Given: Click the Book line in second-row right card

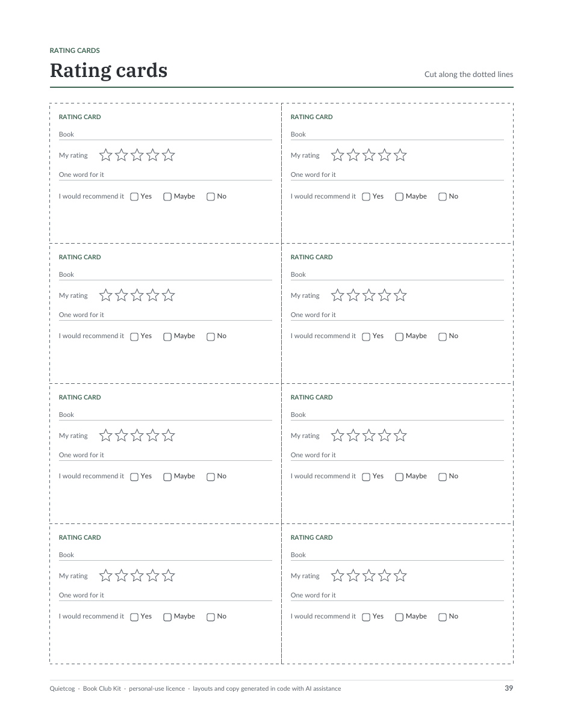Looking at the screenshot, I should coord(397,275).
